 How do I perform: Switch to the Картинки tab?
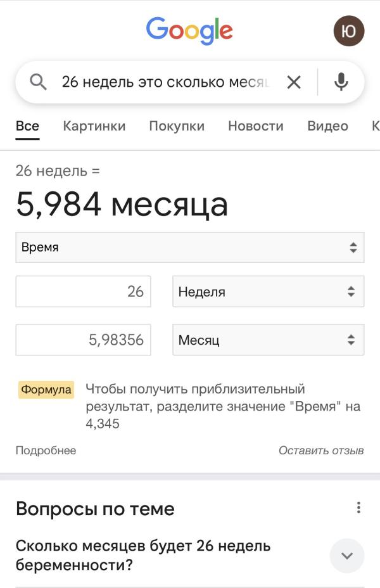tap(94, 126)
